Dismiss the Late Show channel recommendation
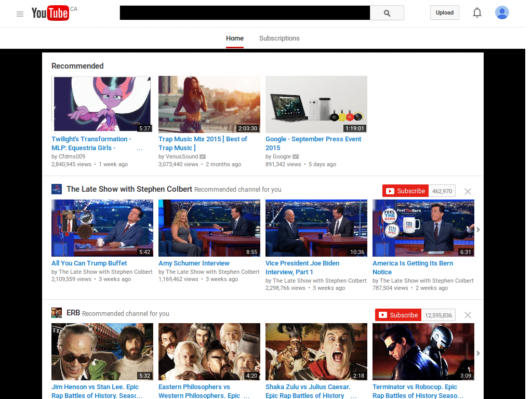Image resolution: width=532 pixels, height=399 pixels. click(468, 191)
